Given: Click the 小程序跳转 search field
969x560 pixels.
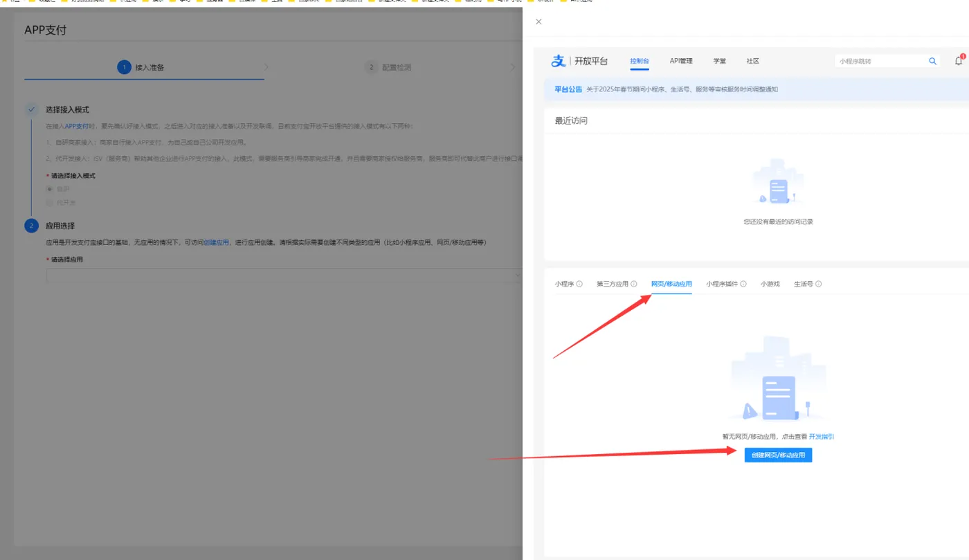Looking at the screenshot, I should (880, 61).
